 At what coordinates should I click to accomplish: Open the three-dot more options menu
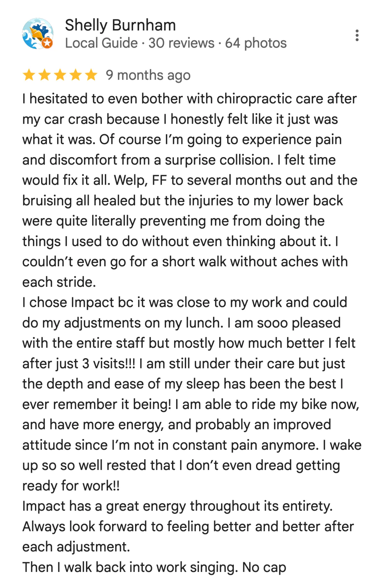point(357,35)
